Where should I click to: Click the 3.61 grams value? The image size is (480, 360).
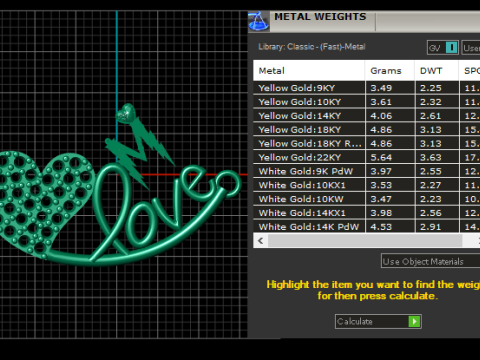pos(381,102)
